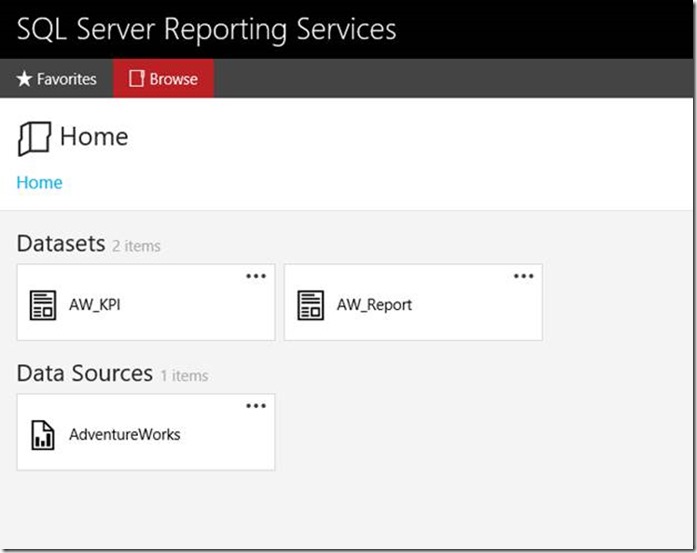Open the ellipsis menu on AW_Report

[x=524, y=277]
